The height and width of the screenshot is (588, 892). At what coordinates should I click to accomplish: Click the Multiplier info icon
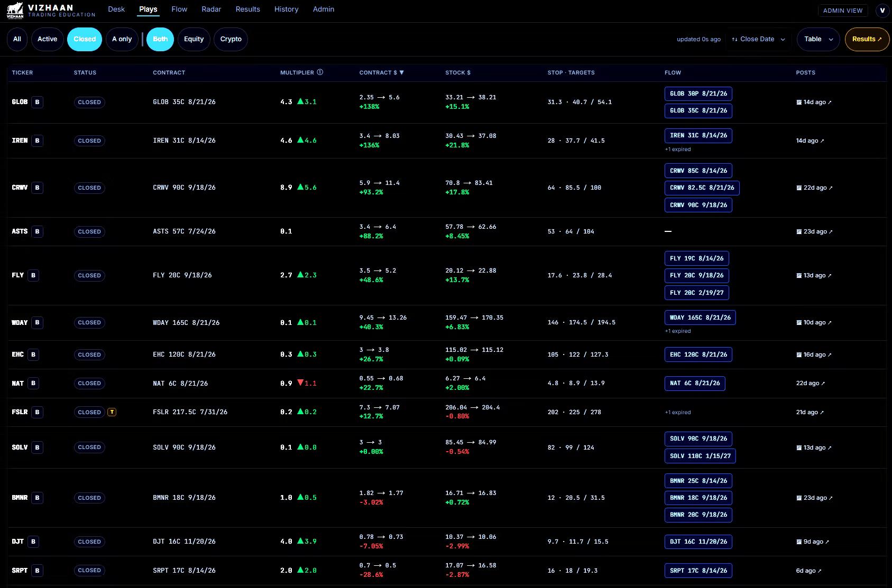(320, 72)
